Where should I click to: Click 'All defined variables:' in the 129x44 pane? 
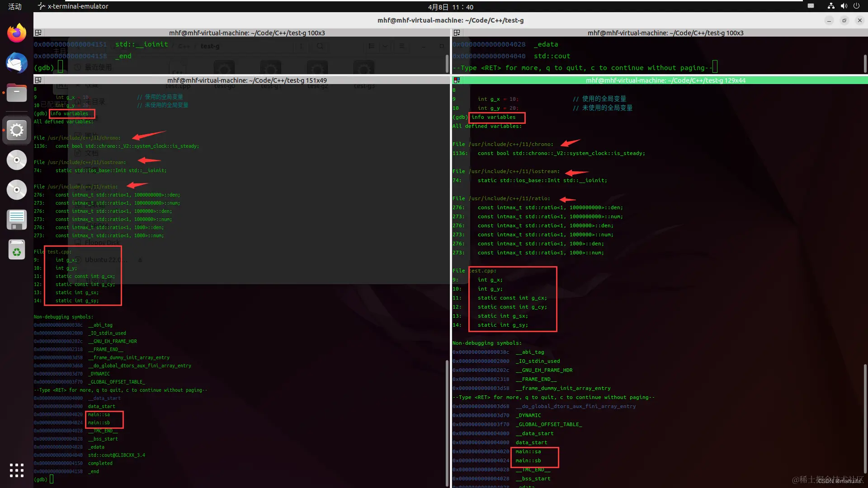(487, 126)
